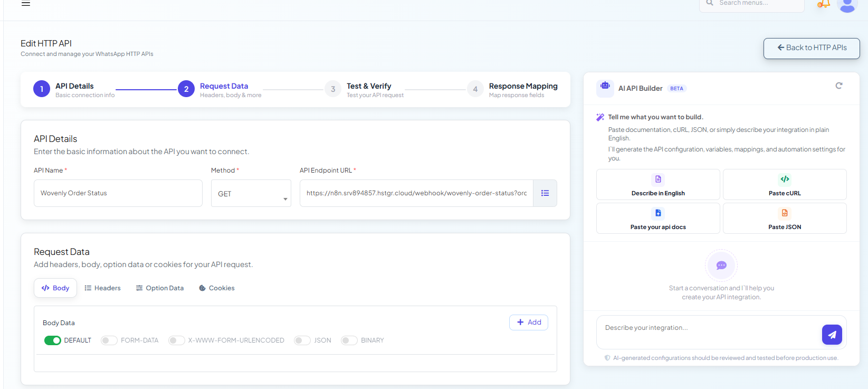Screen dimensions: 868x389
Task: Go to step 3 Test & Verify circle
Action: (x=333, y=89)
